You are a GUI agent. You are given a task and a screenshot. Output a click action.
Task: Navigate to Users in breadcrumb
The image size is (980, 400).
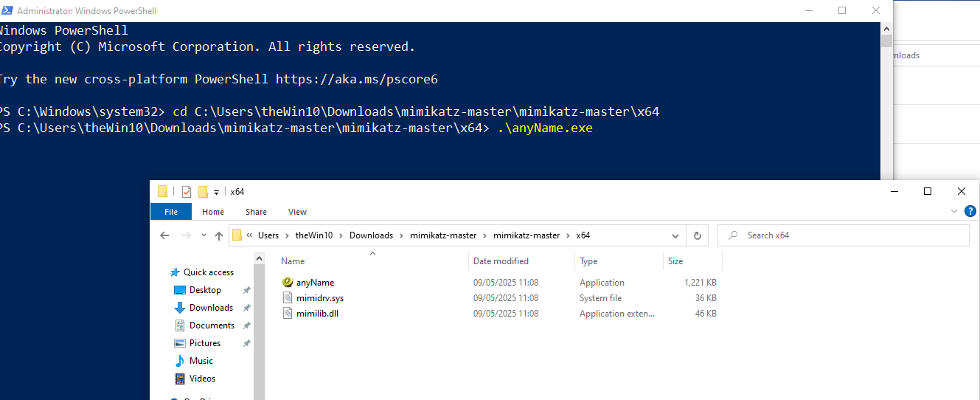point(268,235)
